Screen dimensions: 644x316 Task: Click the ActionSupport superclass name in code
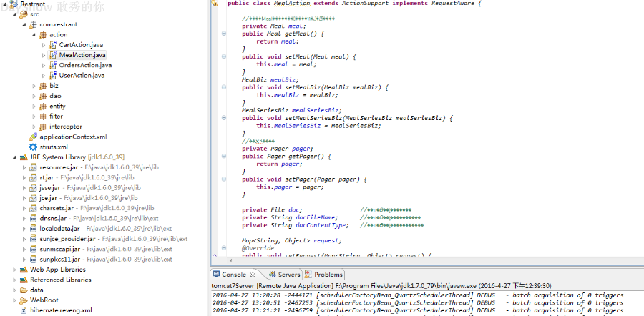pyautogui.click(x=365, y=4)
